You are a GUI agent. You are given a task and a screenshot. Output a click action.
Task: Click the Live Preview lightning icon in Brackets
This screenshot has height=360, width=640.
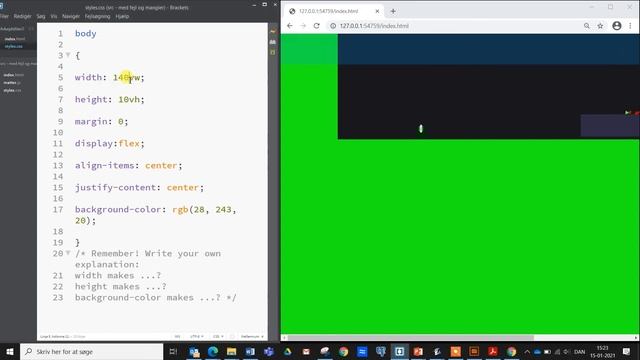tap(273, 31)
